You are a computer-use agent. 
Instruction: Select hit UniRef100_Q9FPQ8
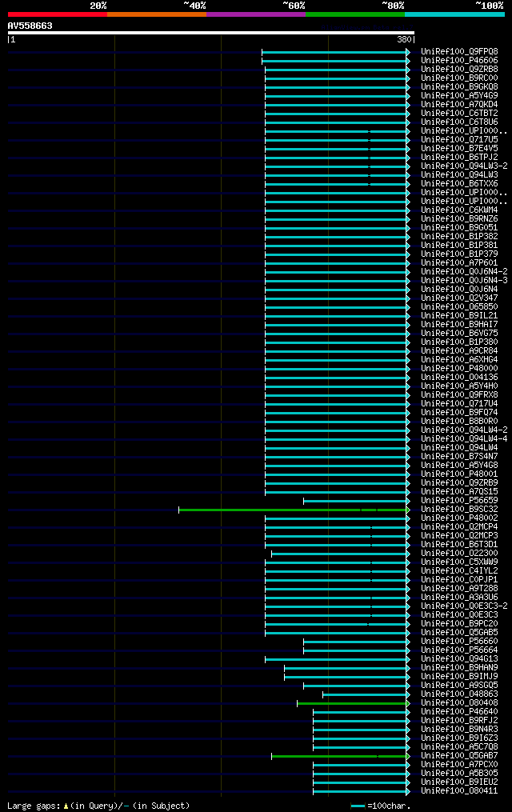459,52
